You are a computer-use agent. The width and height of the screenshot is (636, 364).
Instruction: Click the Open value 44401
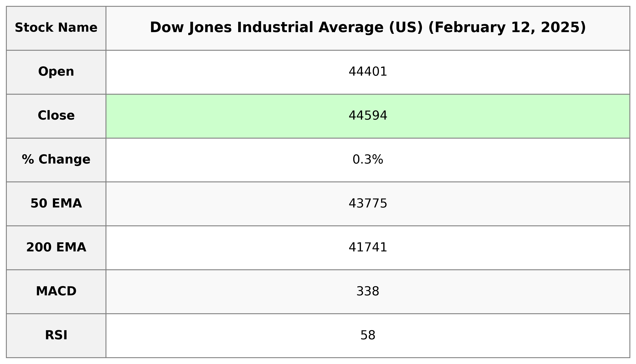point(368,72)
